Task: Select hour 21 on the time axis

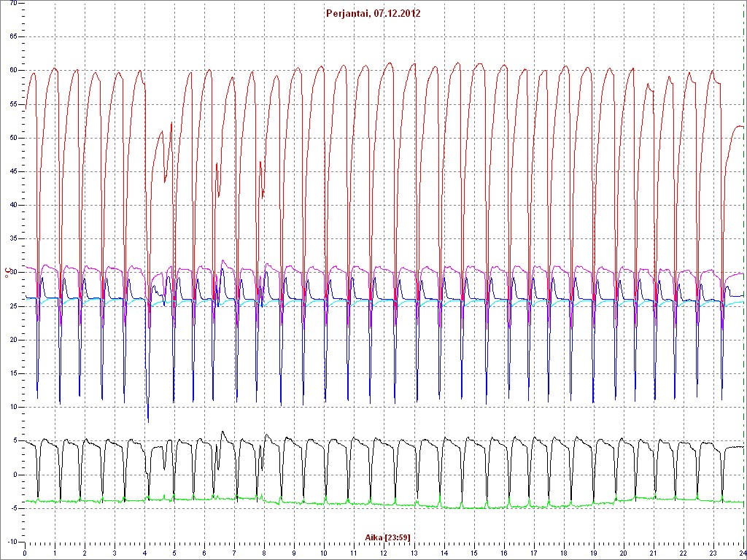Action: pyautogui.click(x=653, y=553)
